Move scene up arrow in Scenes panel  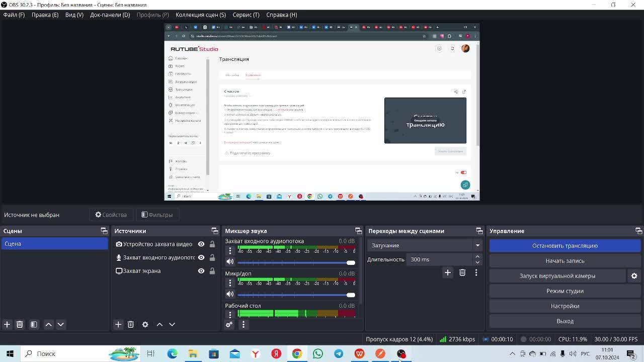49,324
